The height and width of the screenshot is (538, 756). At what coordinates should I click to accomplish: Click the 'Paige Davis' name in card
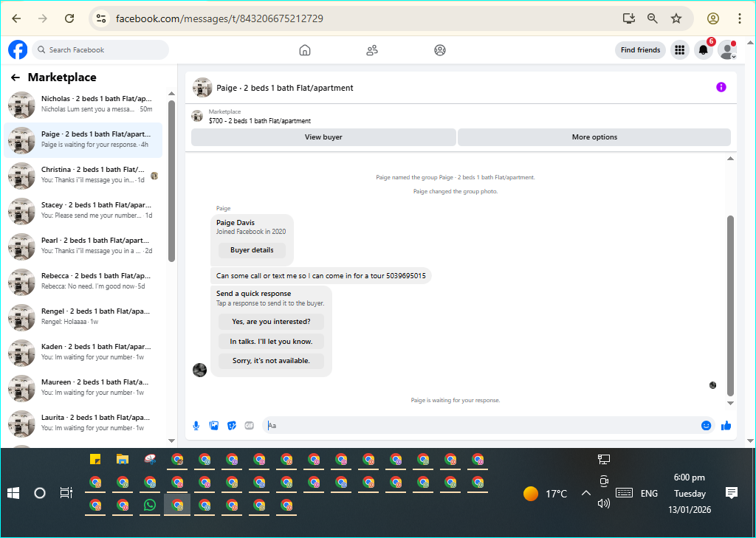pos(236,223)
